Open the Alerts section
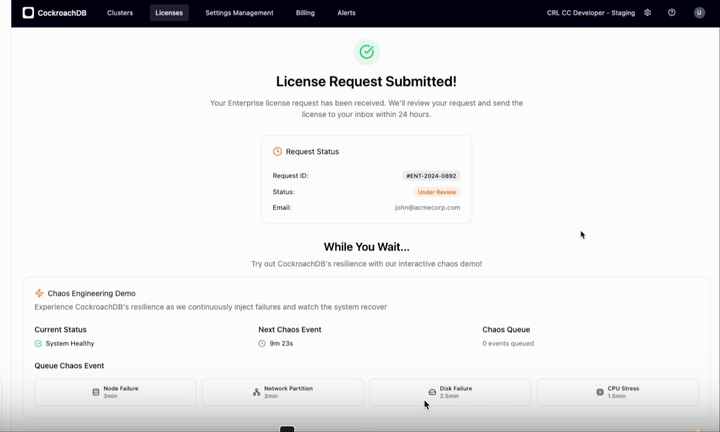 pos(346,13)
